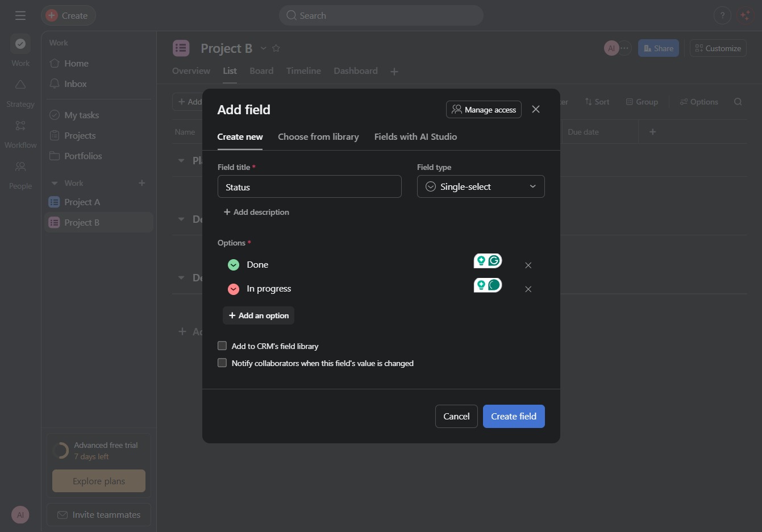Remove the Done option
Viewport: 762px width, 532px height.
[528, 265]
